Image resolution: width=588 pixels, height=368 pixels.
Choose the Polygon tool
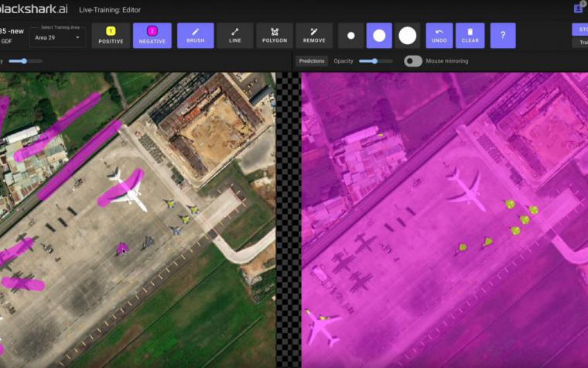click(275, 36)
